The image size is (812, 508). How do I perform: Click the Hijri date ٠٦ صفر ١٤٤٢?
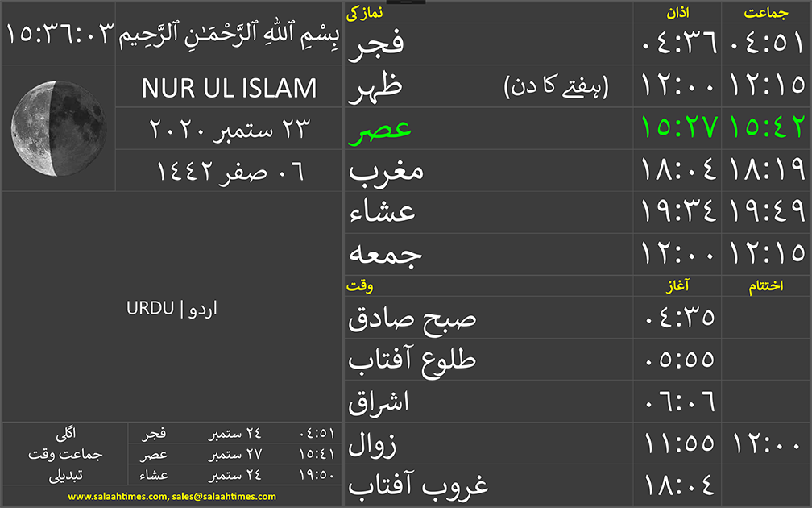pyautogui.click(x=229, y=171)
